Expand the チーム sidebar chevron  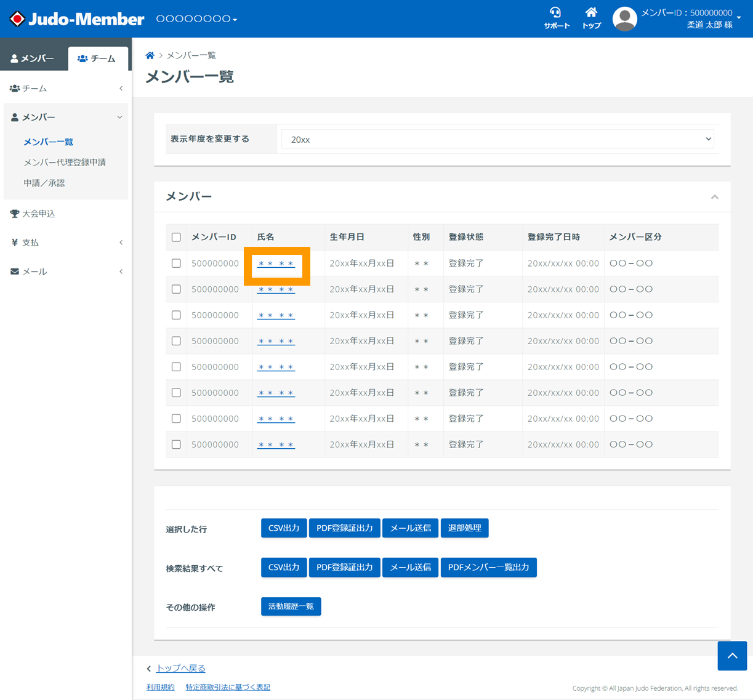coord(121,89)
